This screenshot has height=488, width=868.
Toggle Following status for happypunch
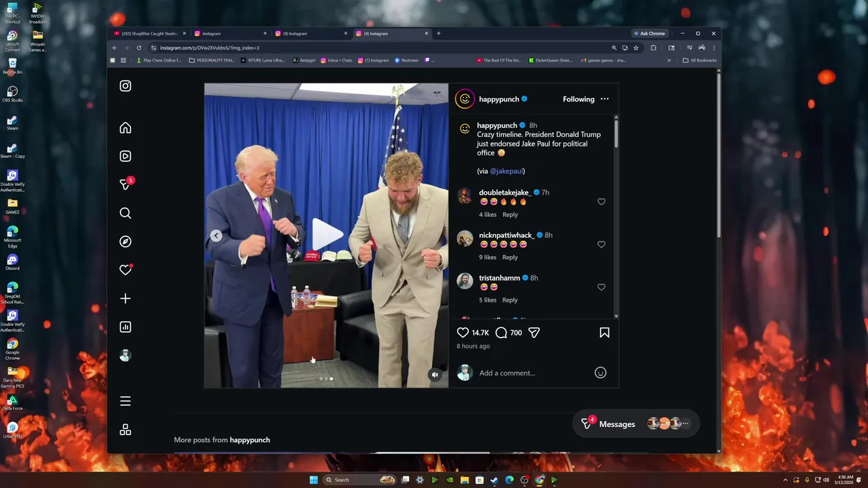click(578, 99)
